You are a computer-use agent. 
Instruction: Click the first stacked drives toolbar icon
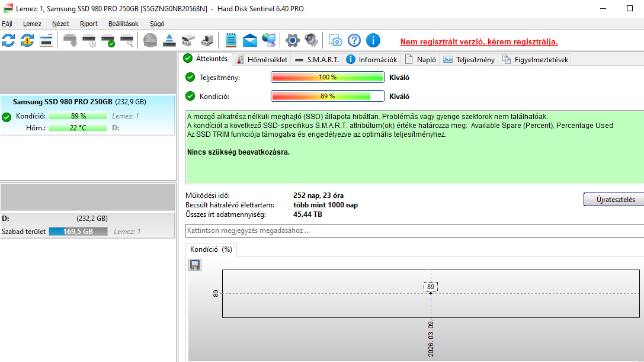pos(188,40)
